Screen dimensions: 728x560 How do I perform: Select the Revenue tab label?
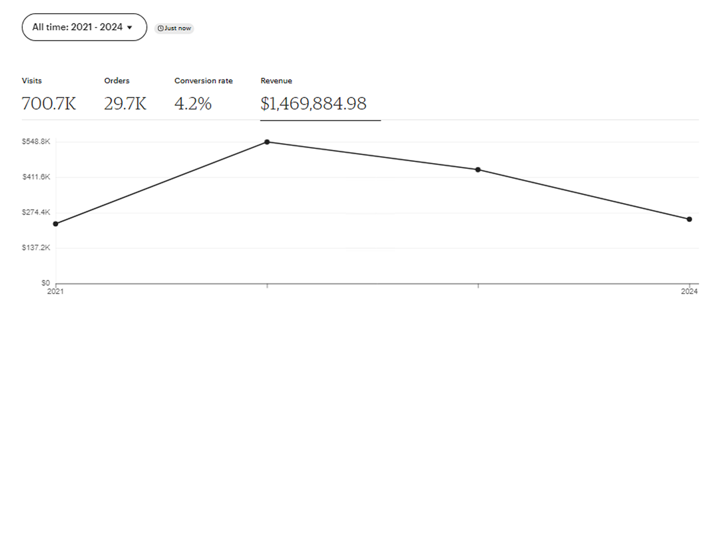276,81
